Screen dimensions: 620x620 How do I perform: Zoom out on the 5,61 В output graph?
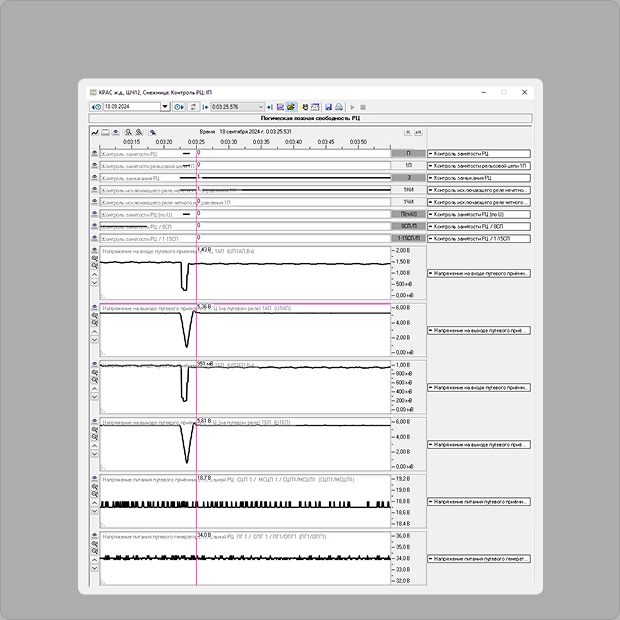pos(95,437)
